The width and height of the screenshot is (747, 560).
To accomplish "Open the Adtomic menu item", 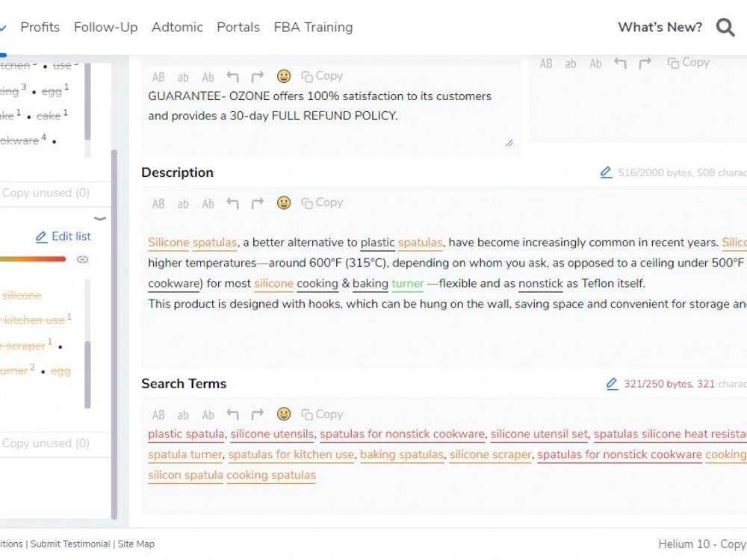I will 177,27.
